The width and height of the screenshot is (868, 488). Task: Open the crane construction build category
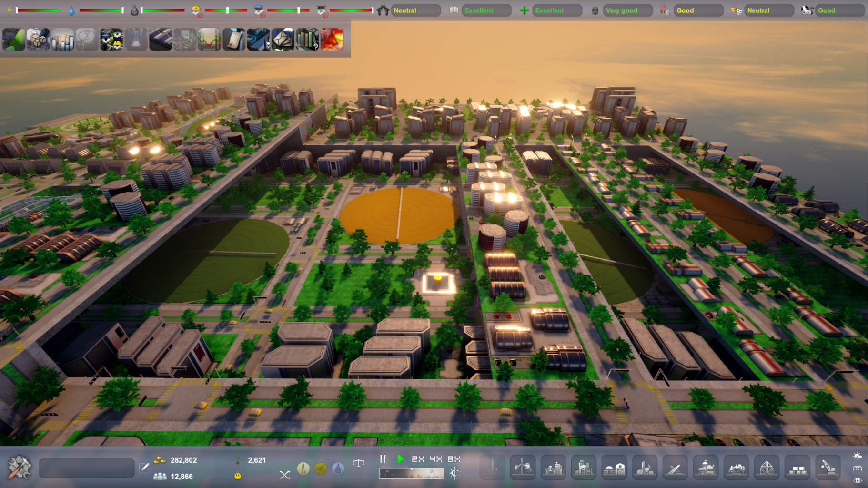coord(828,467)
